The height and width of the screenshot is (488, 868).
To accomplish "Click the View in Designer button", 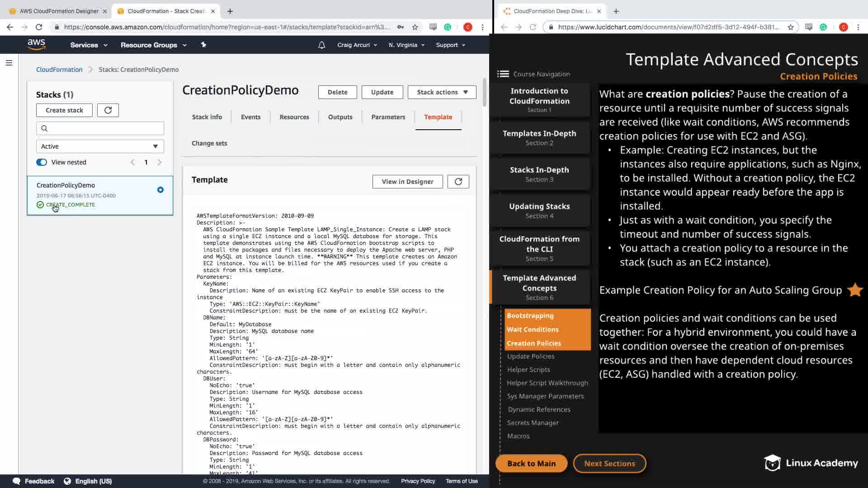I will (407, 182).
